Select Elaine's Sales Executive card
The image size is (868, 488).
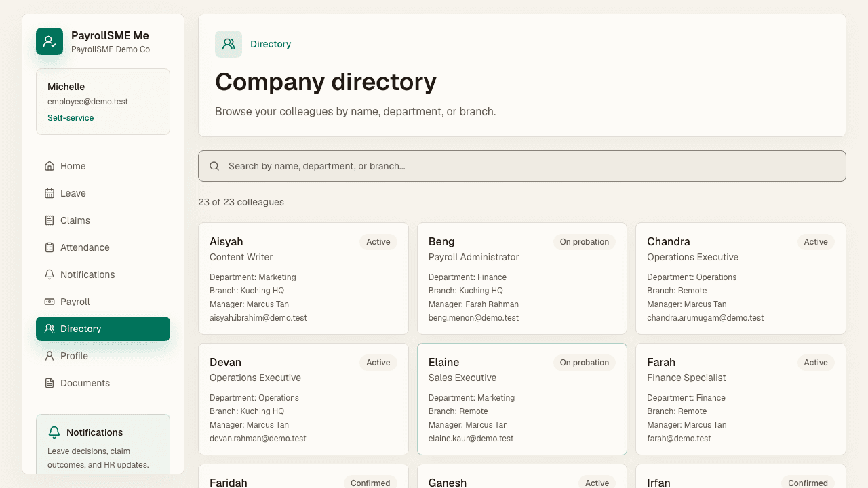(522, 399)
